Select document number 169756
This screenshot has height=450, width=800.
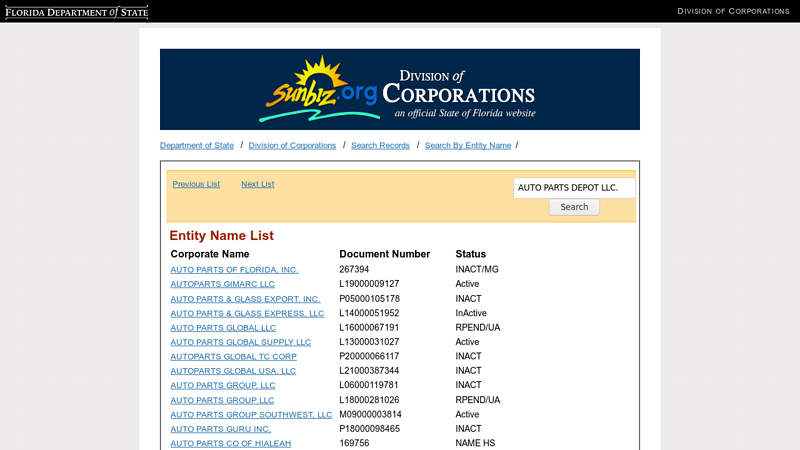coord(354,443)
